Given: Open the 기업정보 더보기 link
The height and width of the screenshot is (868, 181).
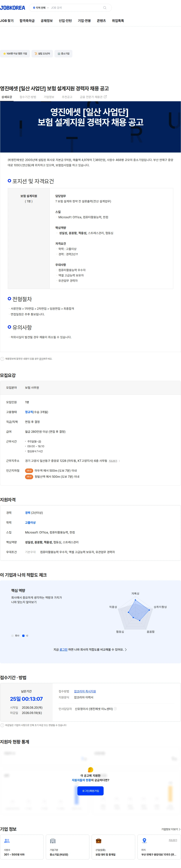Looking at the screenshot, I should pyautogui.click(x=171, y=829).
